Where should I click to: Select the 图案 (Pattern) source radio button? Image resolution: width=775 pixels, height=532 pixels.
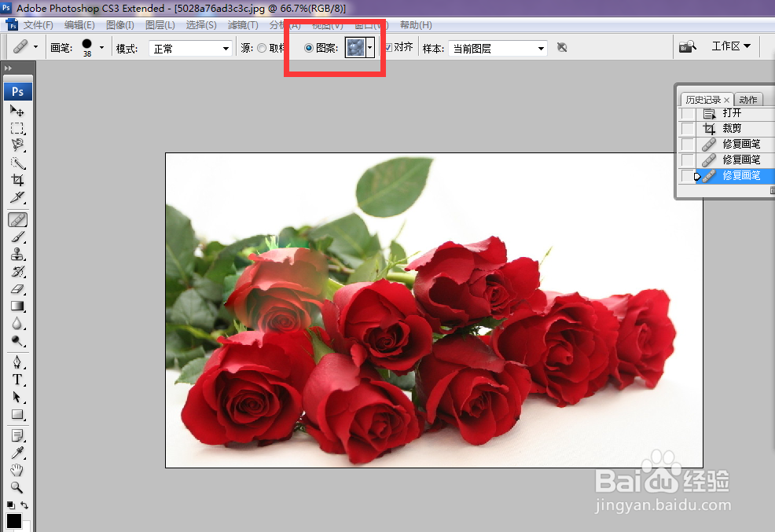tap(307, 47)
